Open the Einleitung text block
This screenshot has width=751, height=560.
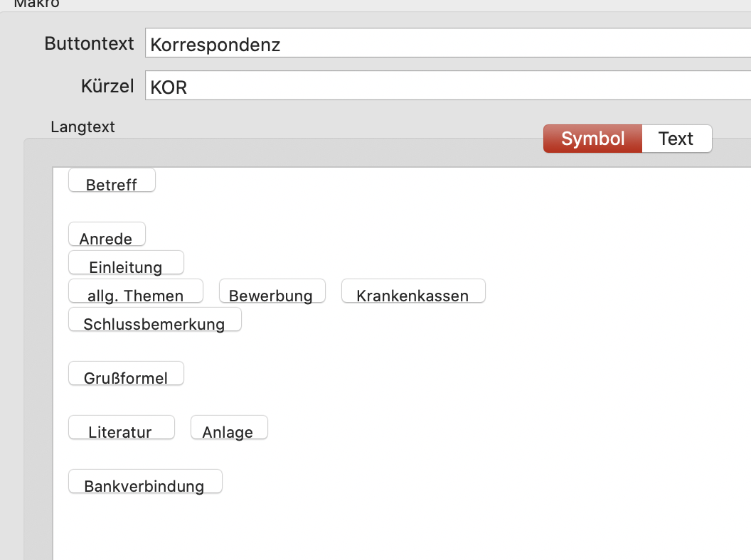(126, 263)
